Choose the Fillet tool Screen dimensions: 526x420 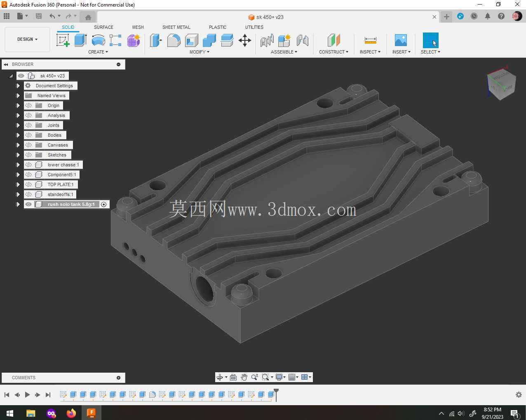174,40
